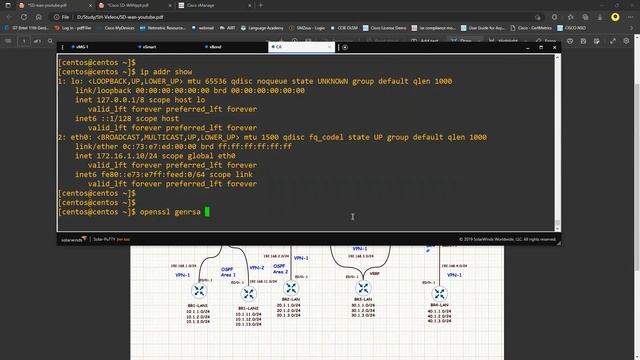This screenshot has height=360, width=640.
Task: Close the Cisco vManage browser tab
Action: 250,6
